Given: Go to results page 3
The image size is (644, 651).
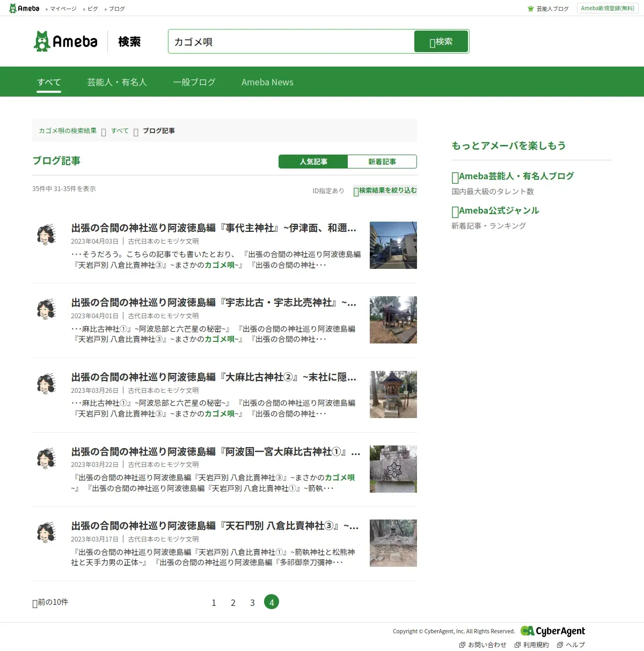Looking at the screenshot, I should tap(252, 603).
